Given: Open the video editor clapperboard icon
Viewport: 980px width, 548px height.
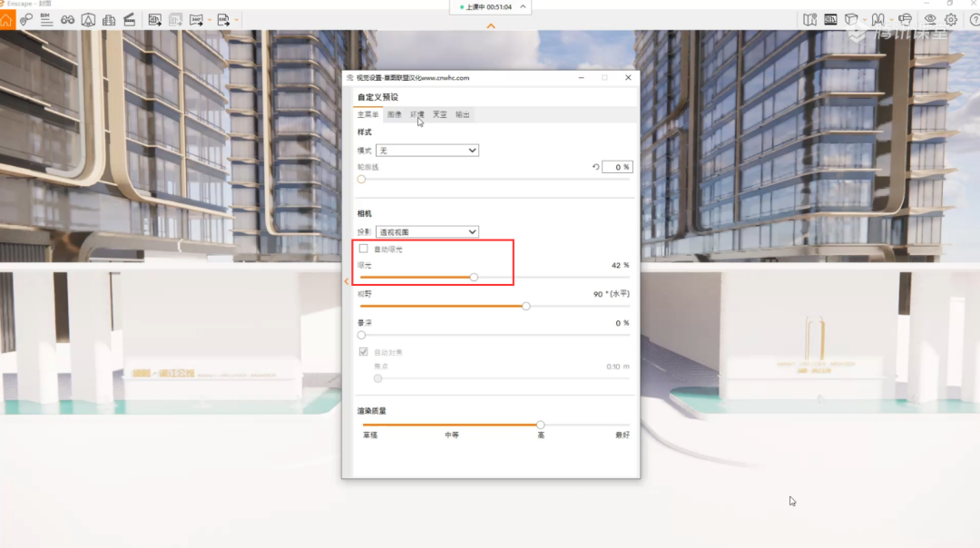Looking at the screenshot, I should coord(130,20).
